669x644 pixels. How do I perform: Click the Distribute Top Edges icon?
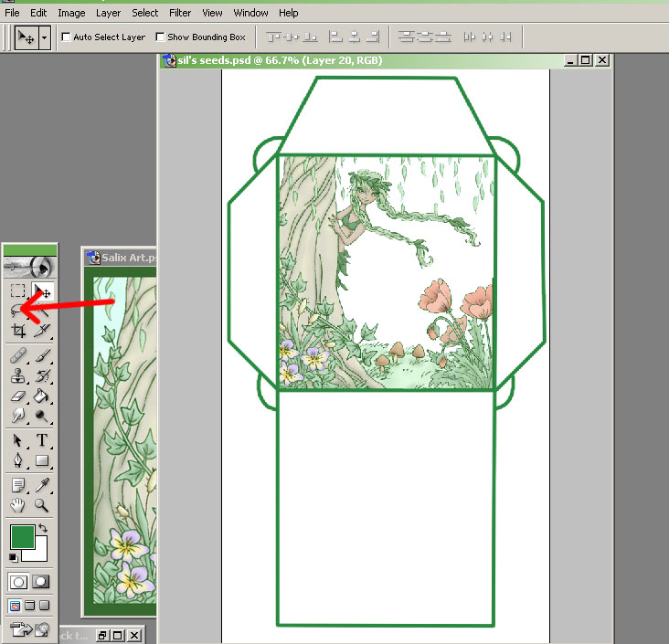pos(406,37)
